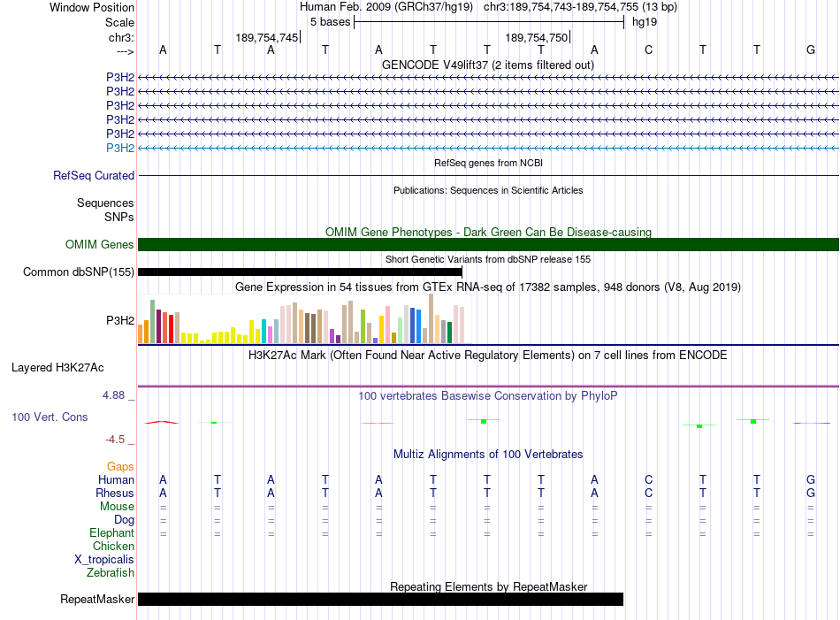
Task: Click the chr3:189,754,743-189,754,755 (13 bp) position text
Action: [x=580, y=7]
